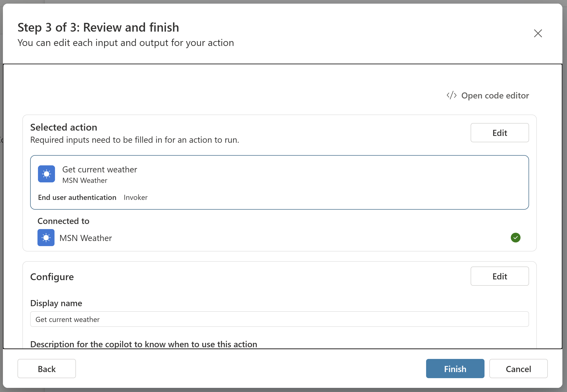Open the code editor link
Screen dimensions: 567x392
[488, 95]
